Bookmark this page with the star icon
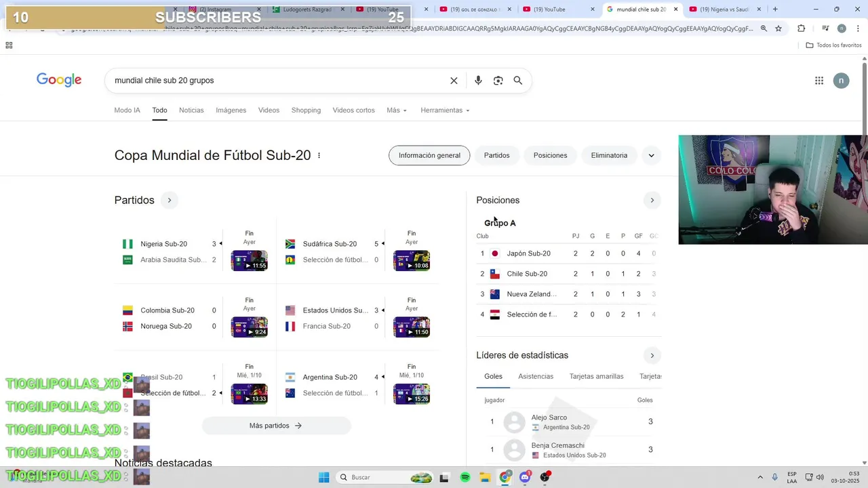Viewport: 868px width, 488px height. point(778,28)
